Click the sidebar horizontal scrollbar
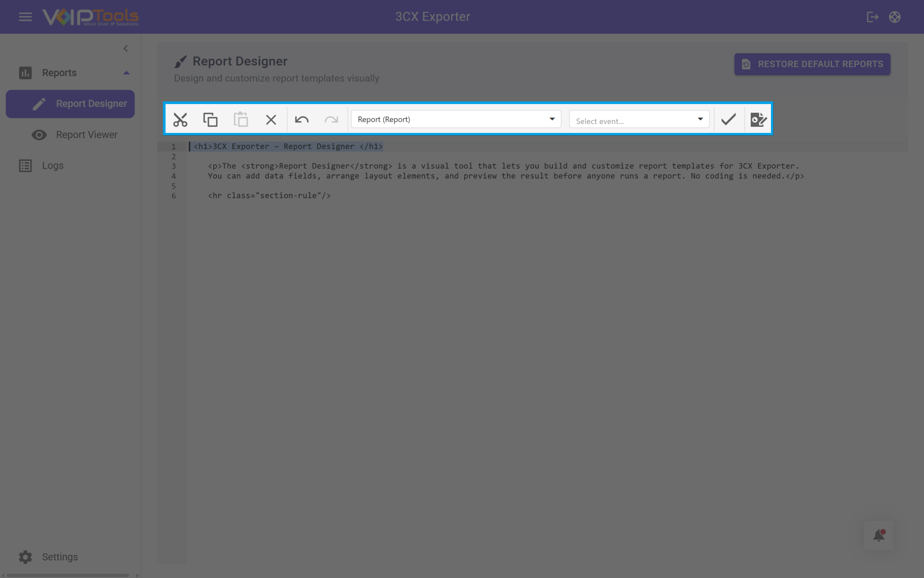Image resolution: width=924 pixels, height=578 pixels. tap(68, 575)
